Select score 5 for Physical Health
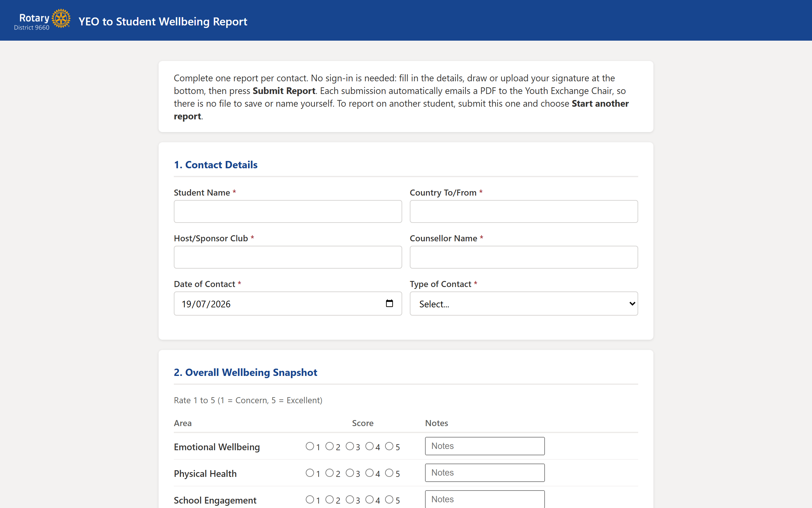Image resolution: width=812 pixels, height=508 pixels. (x=389, y=473)
